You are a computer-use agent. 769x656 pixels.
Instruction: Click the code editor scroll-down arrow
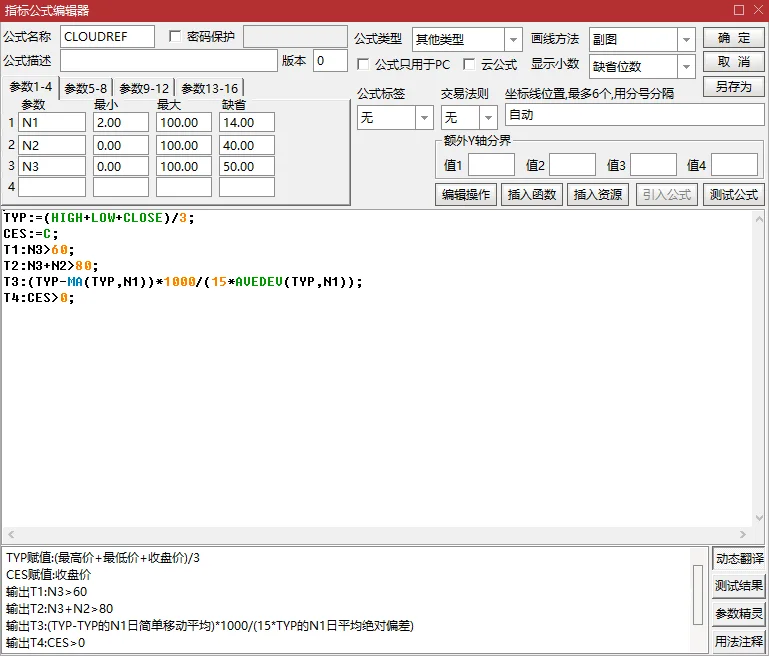[759, 518]
